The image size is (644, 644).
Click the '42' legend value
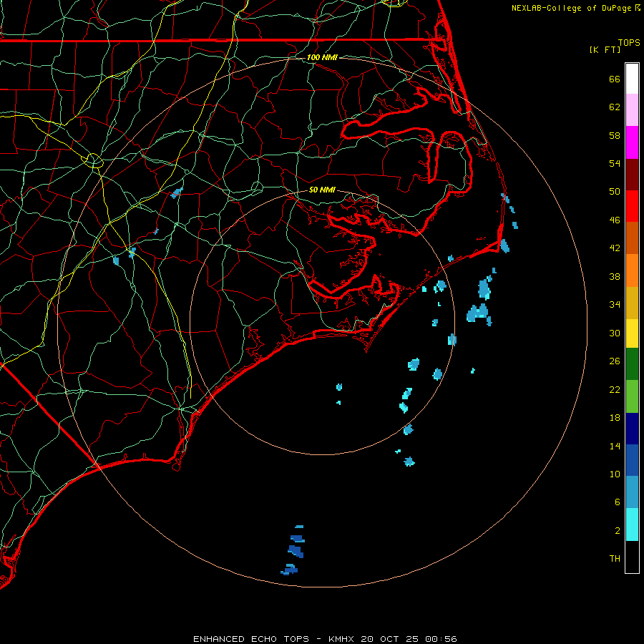(x=615, y=248)
